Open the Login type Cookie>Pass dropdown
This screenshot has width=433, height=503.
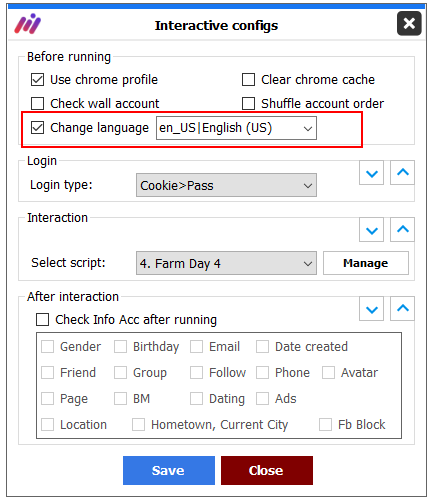click(226, 185)
